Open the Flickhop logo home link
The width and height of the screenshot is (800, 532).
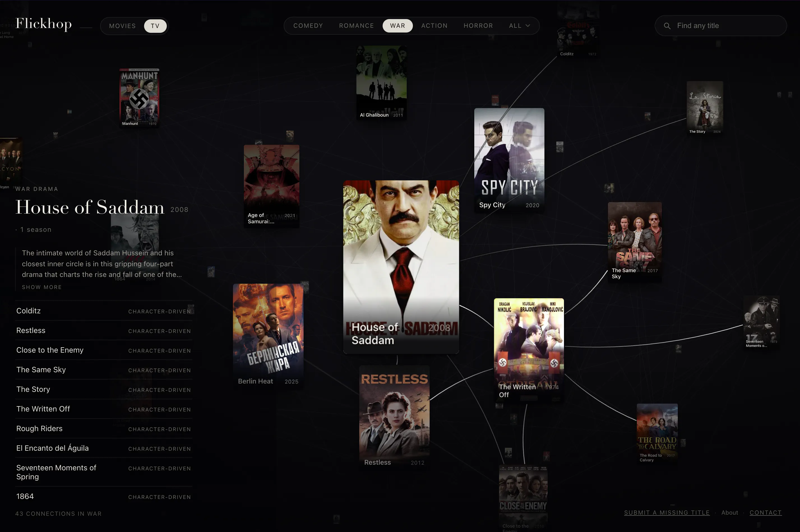click(x=44, y=24)
